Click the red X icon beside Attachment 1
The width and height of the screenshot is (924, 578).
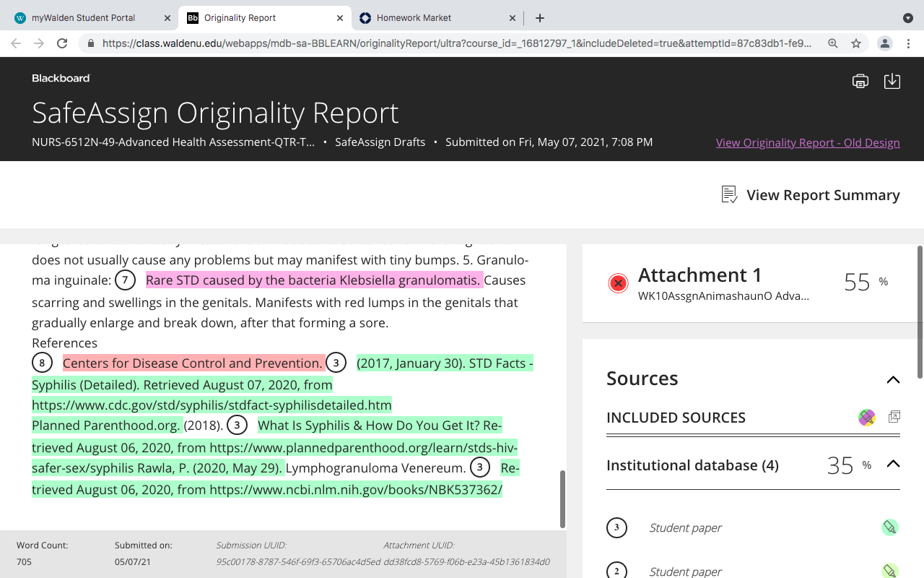618,283
